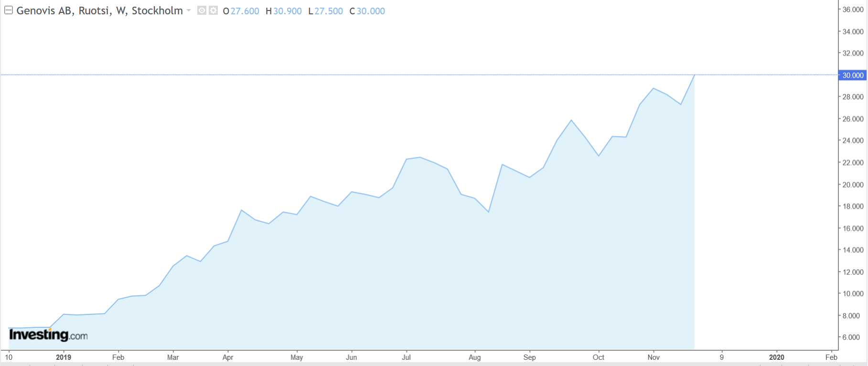This screenshot has height=366, width=868.
Task: Click the 20.000 label on price axis
Action: (853, 185)
